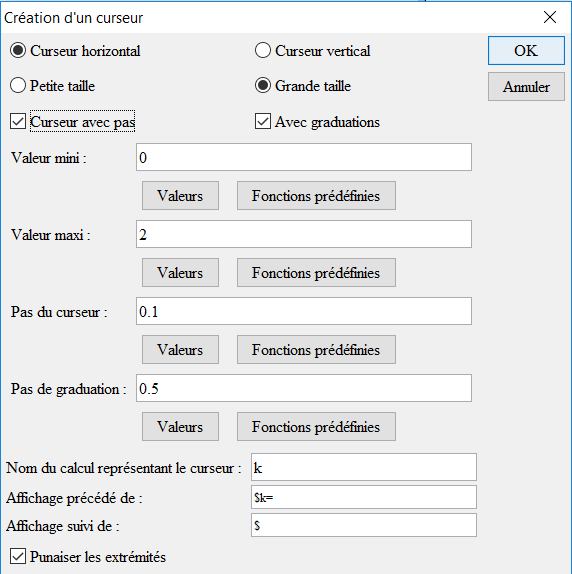Image resolution: width=572 pixels, height=574 pixels.
Task: Open Valeurs button under Valeur mini
Action: [180, 195]
